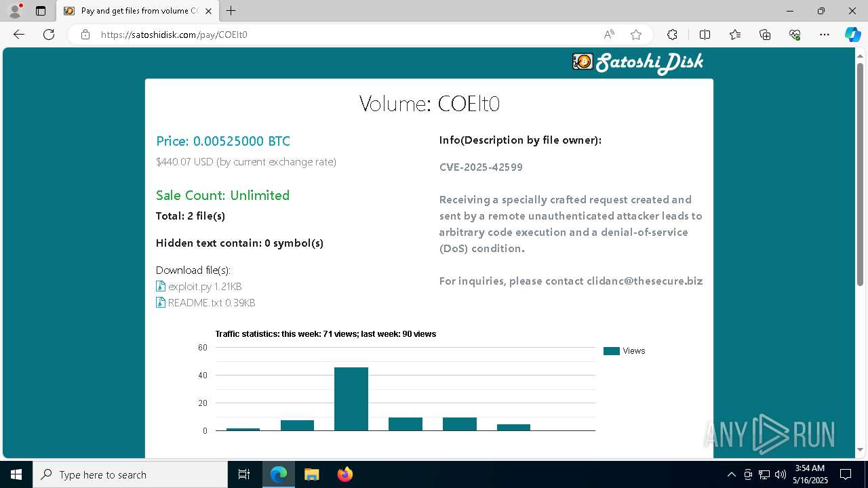Click the scrollbar down arrow
Screen dimensions: 868x488
pos(861,449)
